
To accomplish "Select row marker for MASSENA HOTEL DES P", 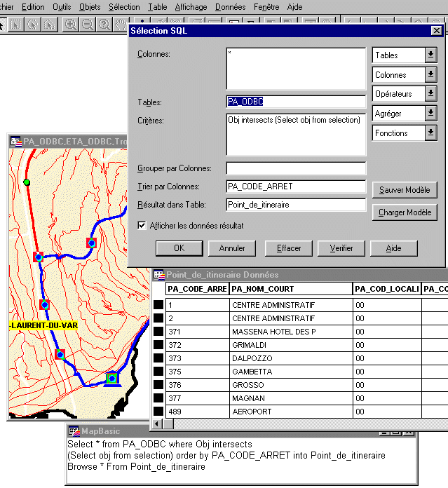I will click(x=158, y=332).
